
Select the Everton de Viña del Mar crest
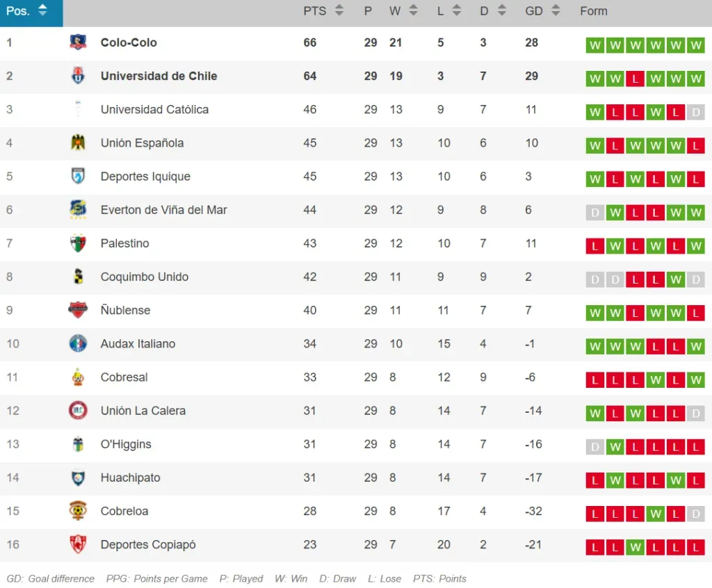click(x=78, y=210)
